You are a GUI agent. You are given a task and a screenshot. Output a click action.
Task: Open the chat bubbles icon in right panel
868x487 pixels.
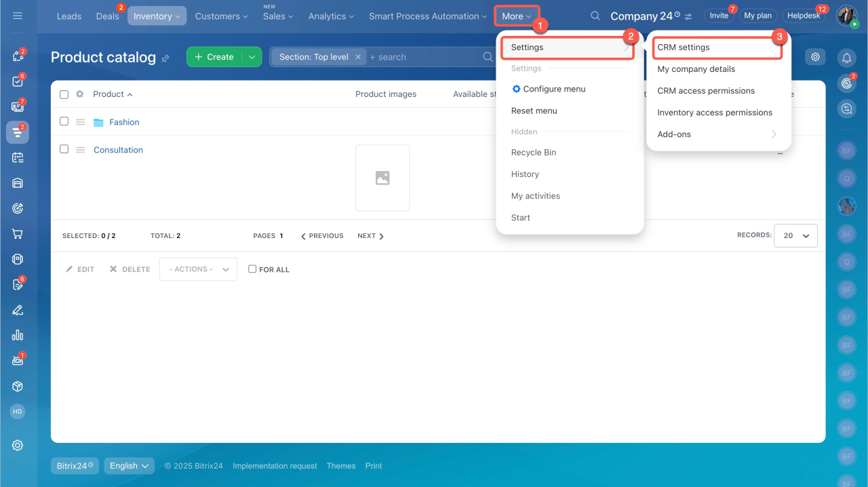click(846, 108)
